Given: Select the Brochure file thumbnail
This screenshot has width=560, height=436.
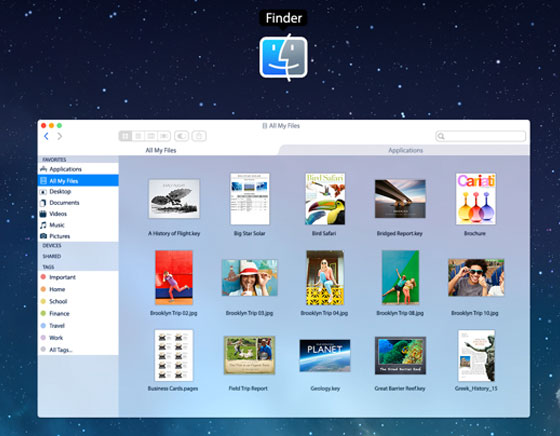Looking at the screenshot, I should coord(476,199).
